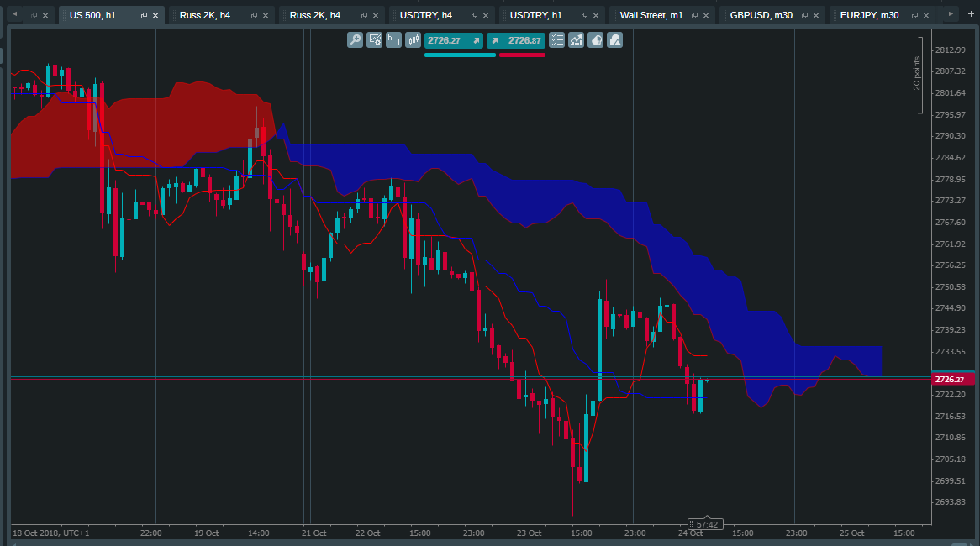
Task: Open chart template settings icon
Action: 374,40
